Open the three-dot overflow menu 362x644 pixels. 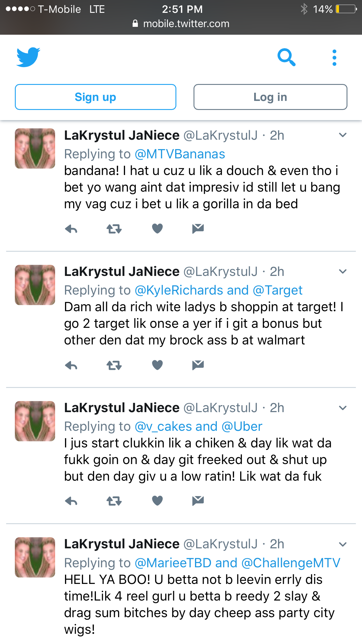tap(334, 57)
